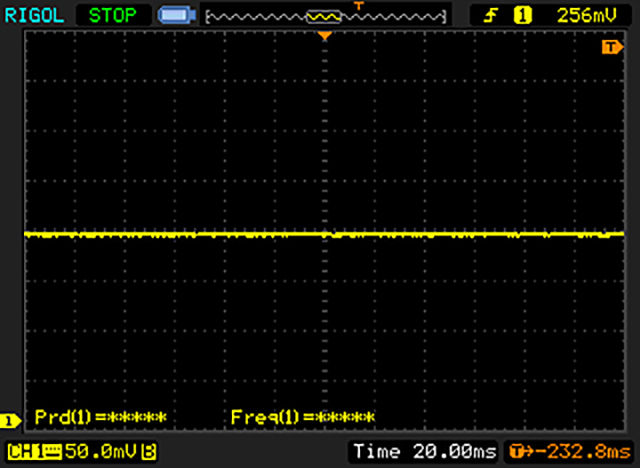Click the -232.8ms trigger offset readout
Screen dimensions: 640x468
tap(582, 452)
